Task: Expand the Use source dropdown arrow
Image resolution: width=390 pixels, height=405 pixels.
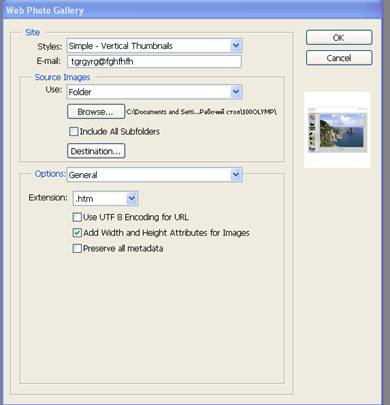Action: point(236,92)
